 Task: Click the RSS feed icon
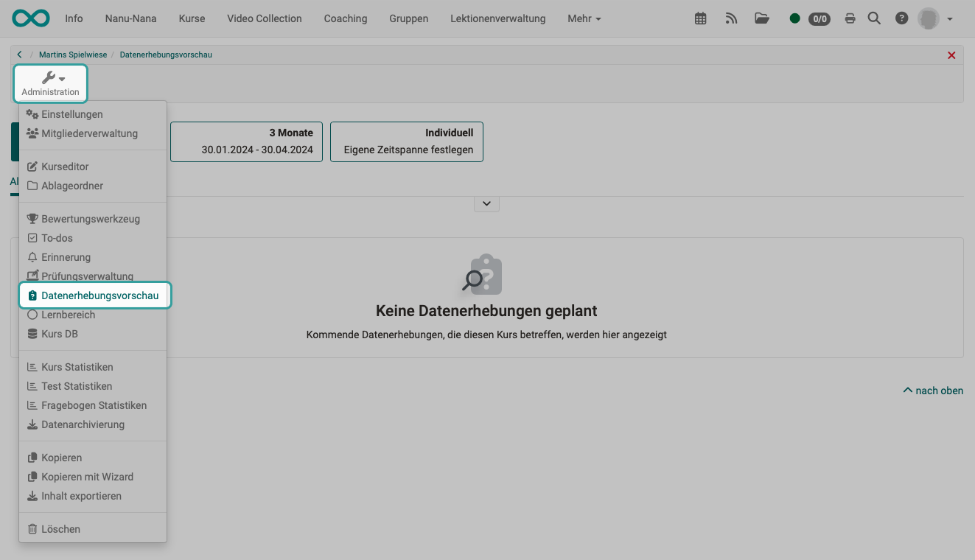tap(730, 18)
